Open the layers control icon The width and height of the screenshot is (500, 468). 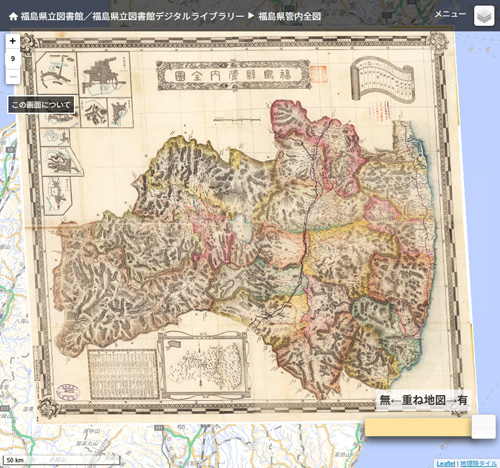pos(484,15)
